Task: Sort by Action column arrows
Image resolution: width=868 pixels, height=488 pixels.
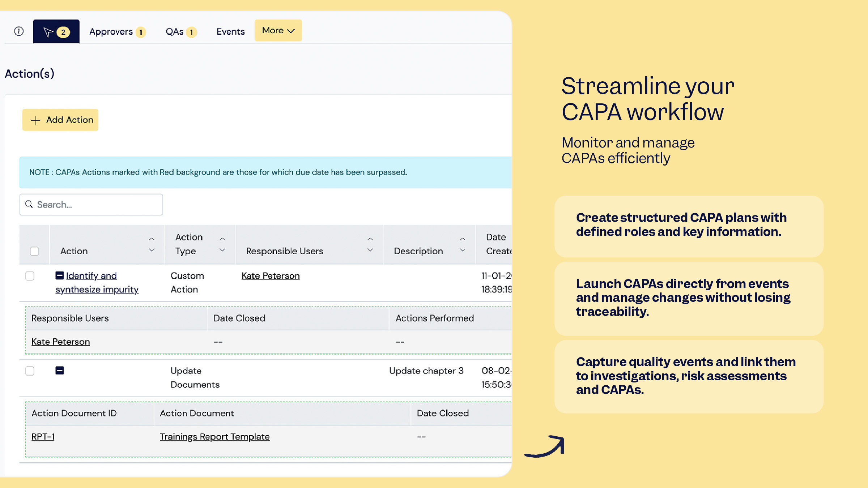Action: point(152,245)
